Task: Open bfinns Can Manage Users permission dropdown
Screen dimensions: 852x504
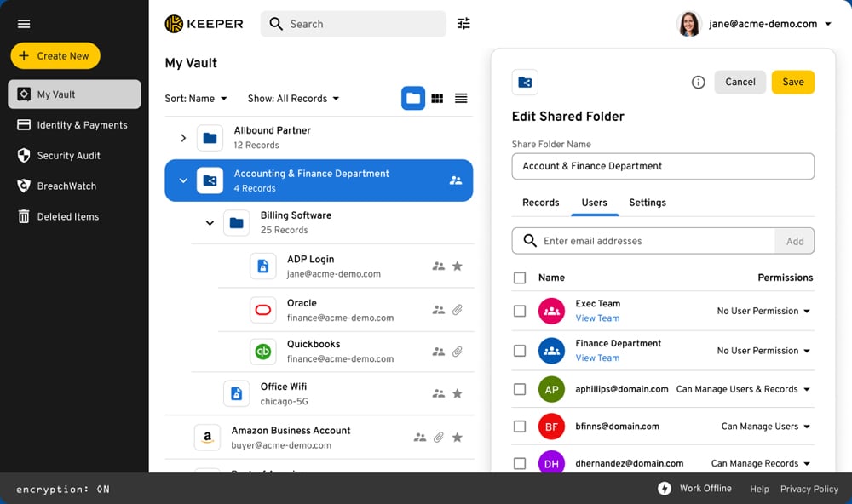Action: [x=766, y=427]
